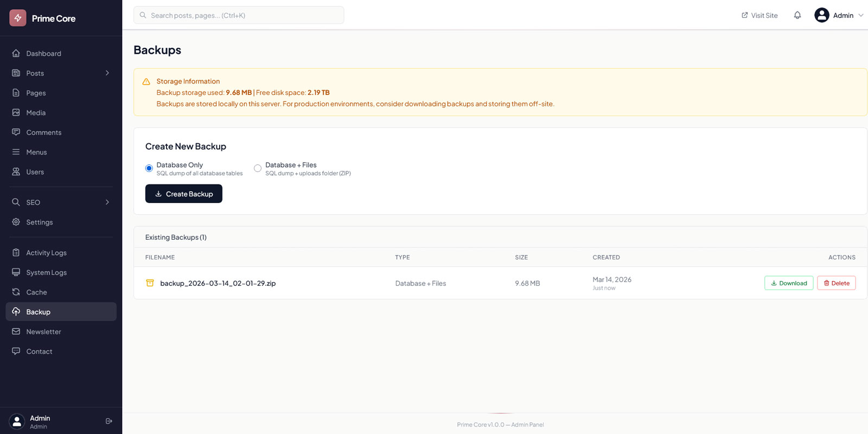Viewport: 868px width, 434px height.
Task: Click the archive icon beside the backup filename
Action: pos(150,283)
